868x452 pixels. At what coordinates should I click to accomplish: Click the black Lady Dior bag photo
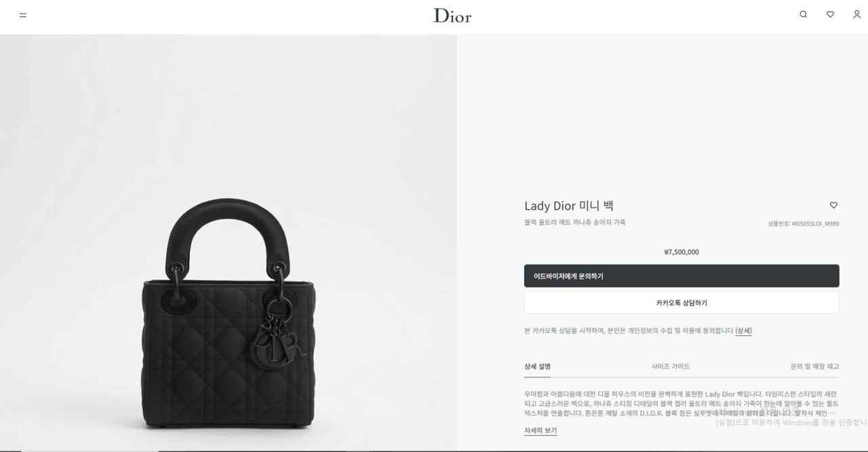click(229, 313)
